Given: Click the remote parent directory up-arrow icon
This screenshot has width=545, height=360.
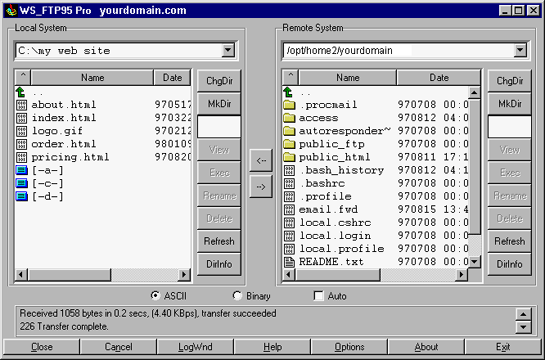Looking at the screenshot, I should (x=288, y=92).
